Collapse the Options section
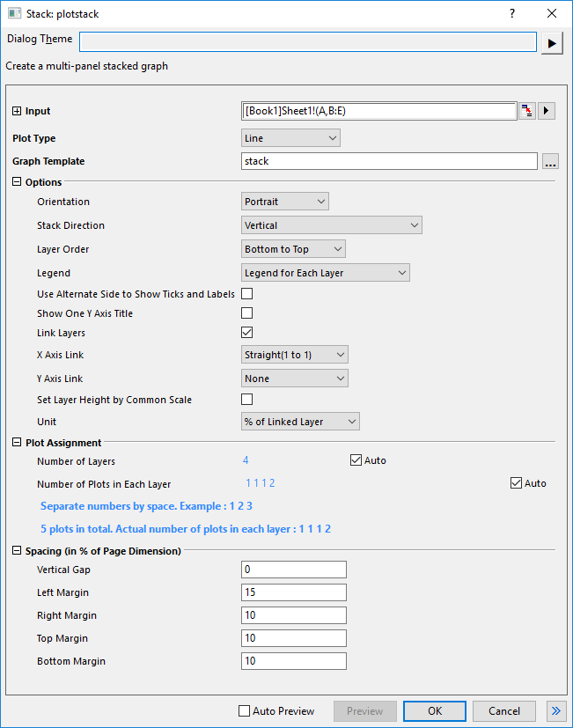Viewport: 573px width, 728px height. point(17,182)
